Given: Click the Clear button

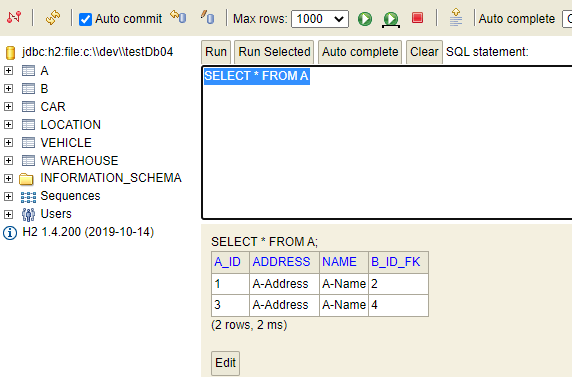Looking at the screenshot, I should tap(424, 52).
